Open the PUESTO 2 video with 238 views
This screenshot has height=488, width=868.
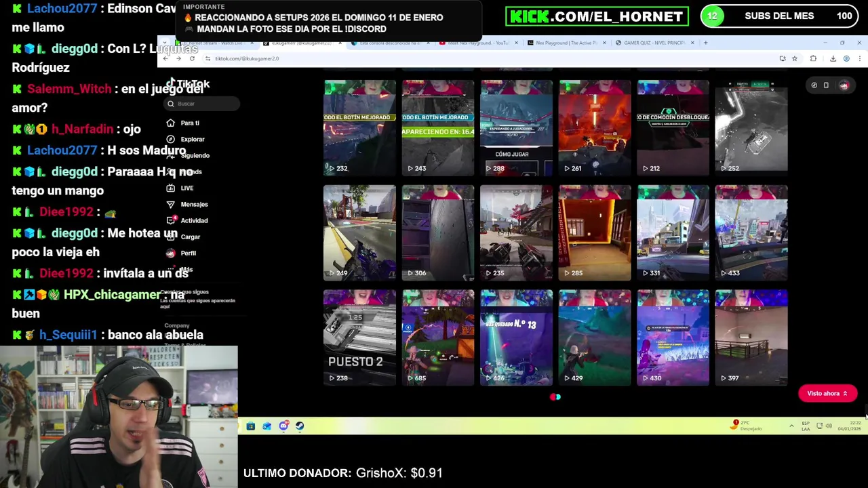pos(359,337)
